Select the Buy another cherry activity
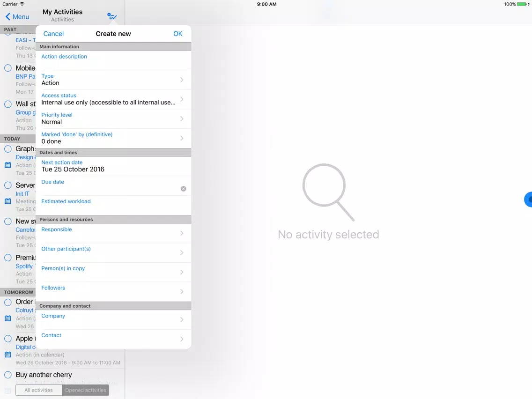Viewport: 532px width, 399px height. tap(44, 375)
